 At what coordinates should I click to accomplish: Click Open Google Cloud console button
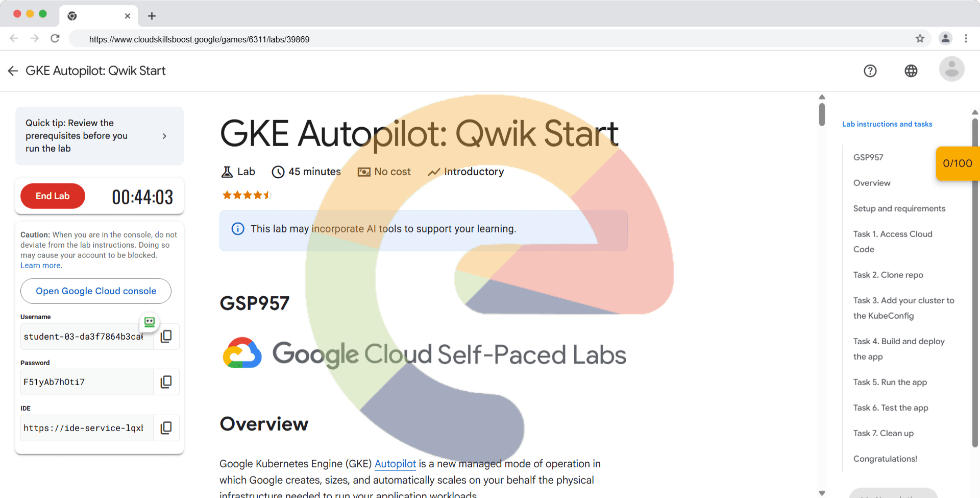point(96,291)
